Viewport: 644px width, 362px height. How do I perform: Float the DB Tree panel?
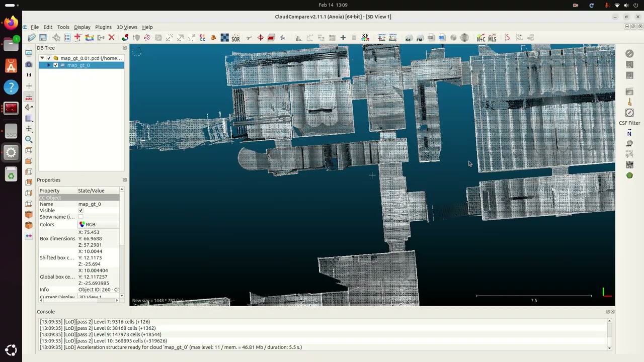pyautogui.click(x=125, y=48)
